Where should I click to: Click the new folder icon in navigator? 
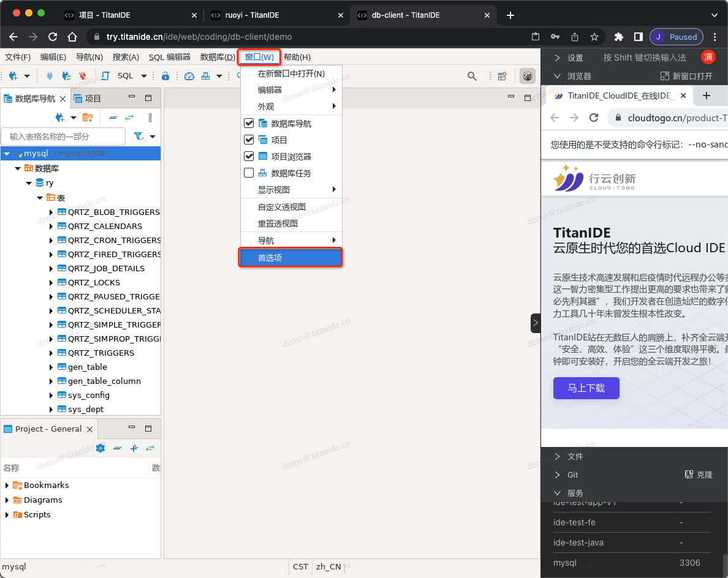point(88,118)
